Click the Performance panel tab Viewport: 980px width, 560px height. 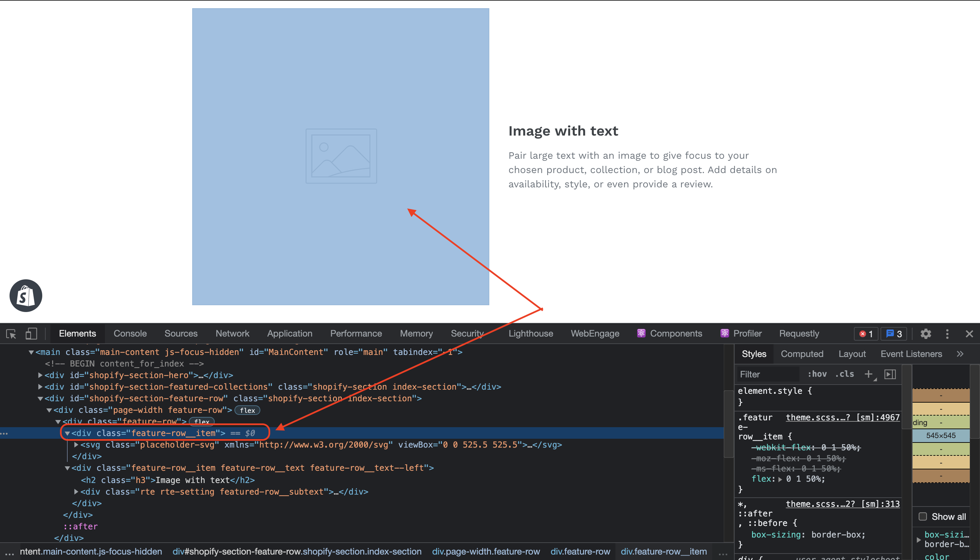[356, 334]
